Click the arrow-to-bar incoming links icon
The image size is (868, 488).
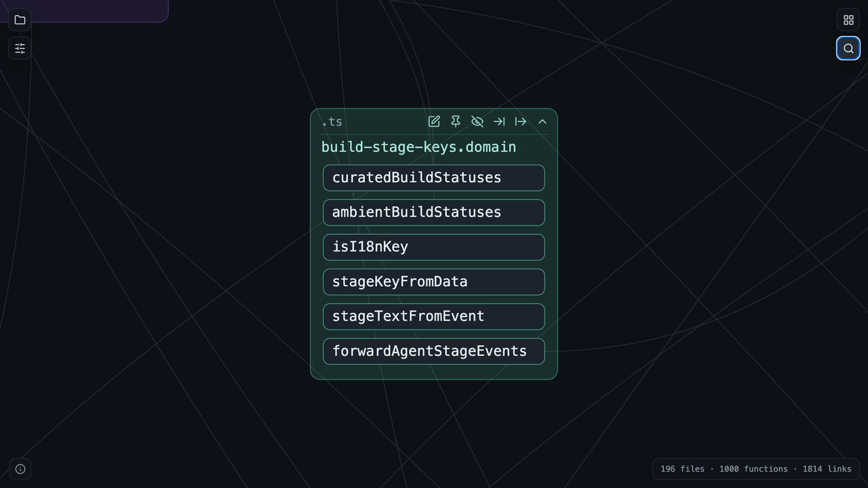click(499, 121)
